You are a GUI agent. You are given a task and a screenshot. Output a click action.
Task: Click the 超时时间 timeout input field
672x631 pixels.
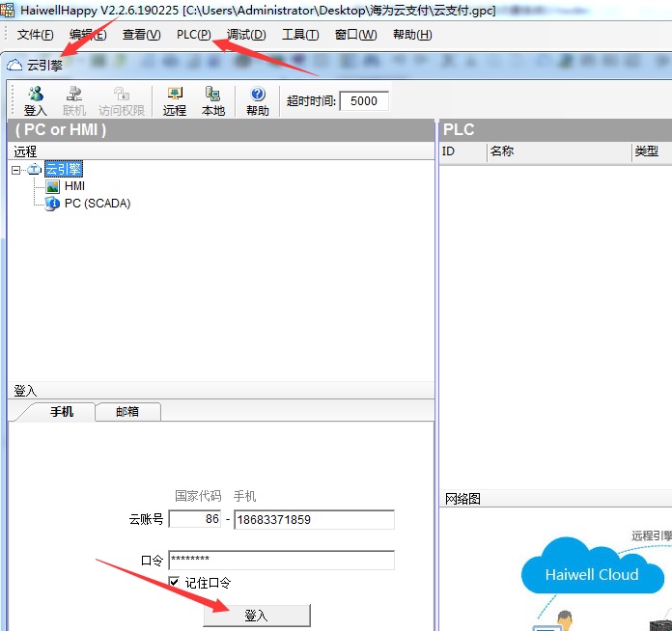click(364, 101)
